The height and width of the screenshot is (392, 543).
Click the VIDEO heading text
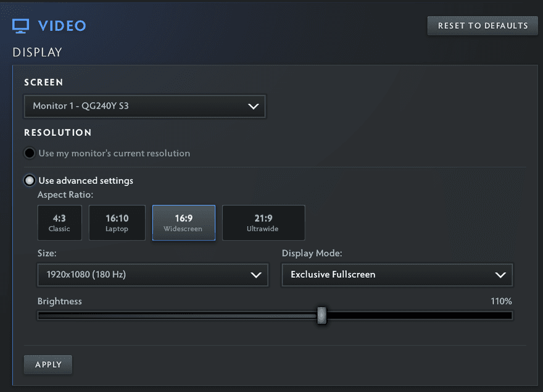click(x=62, y=26)
